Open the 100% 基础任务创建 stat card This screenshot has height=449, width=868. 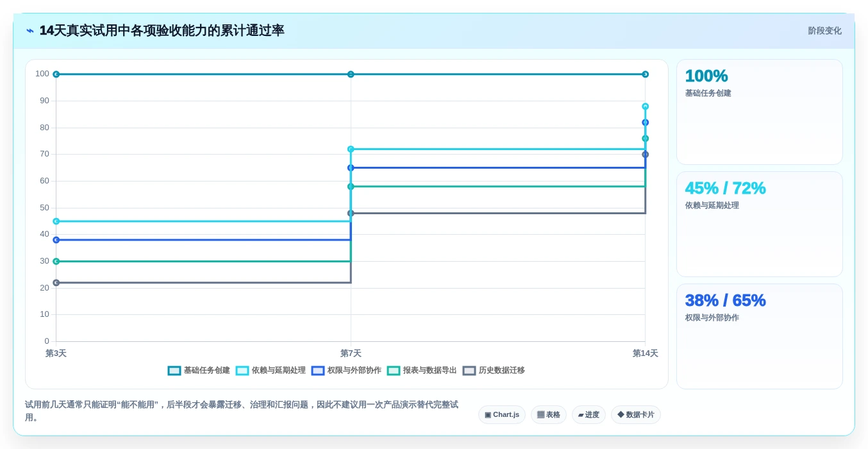coord(760,112)
